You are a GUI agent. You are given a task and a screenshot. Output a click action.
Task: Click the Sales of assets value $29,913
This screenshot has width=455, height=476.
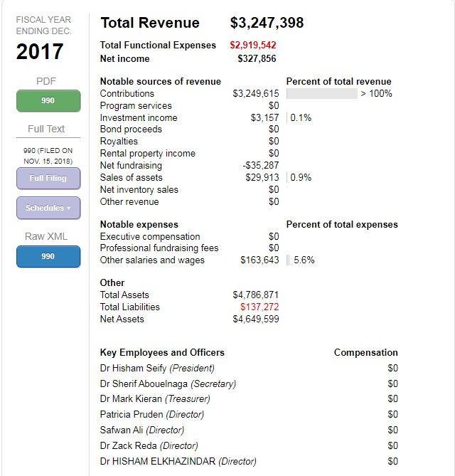point(262,178)
